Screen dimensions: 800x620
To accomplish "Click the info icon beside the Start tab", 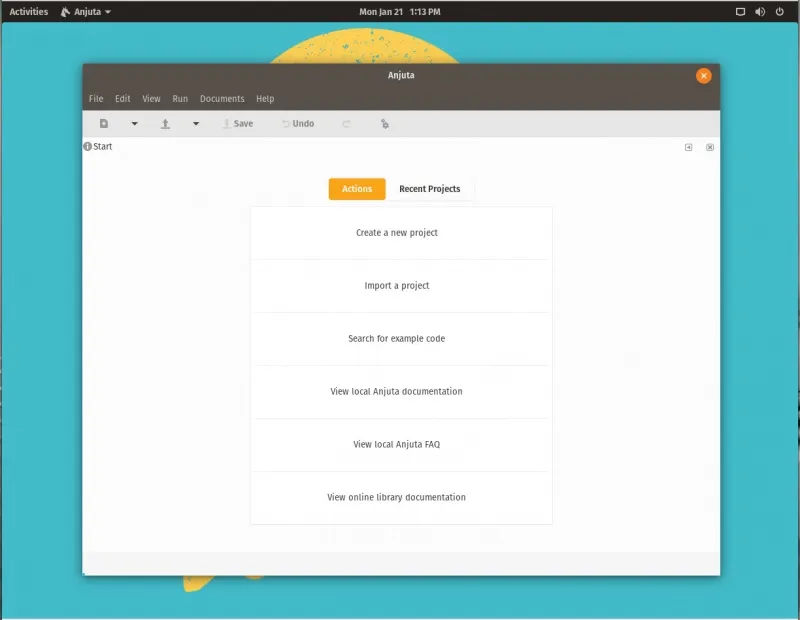I will pyautogui.click(x=87, y=146).
